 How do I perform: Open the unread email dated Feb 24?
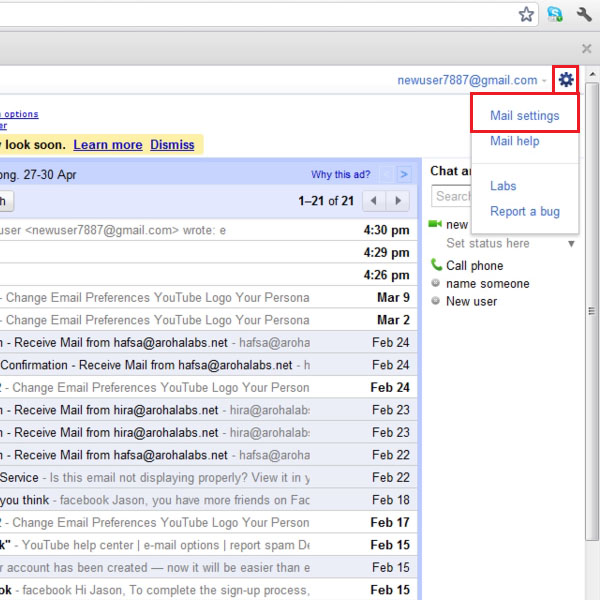click(209, 387)
